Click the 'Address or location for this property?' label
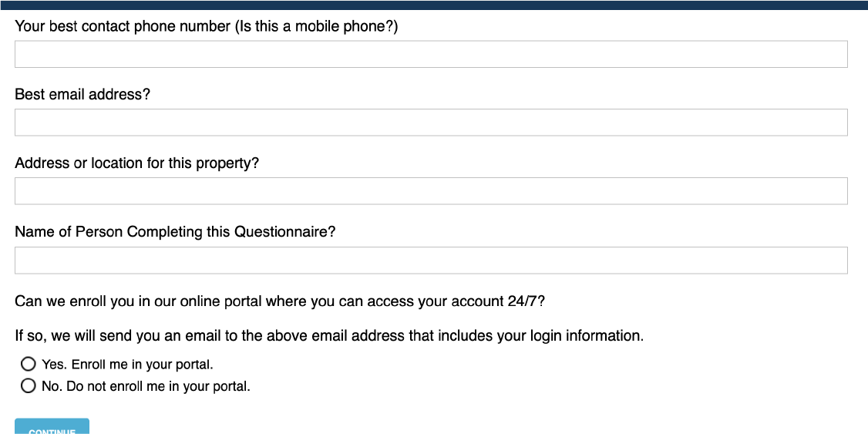 pos(136,163)
